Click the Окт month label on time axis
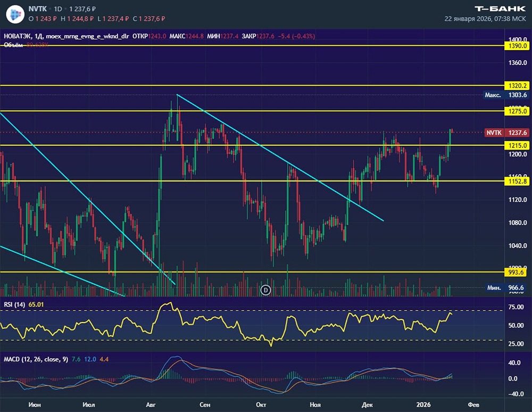 pyautogui.click(x=261, y=405)
